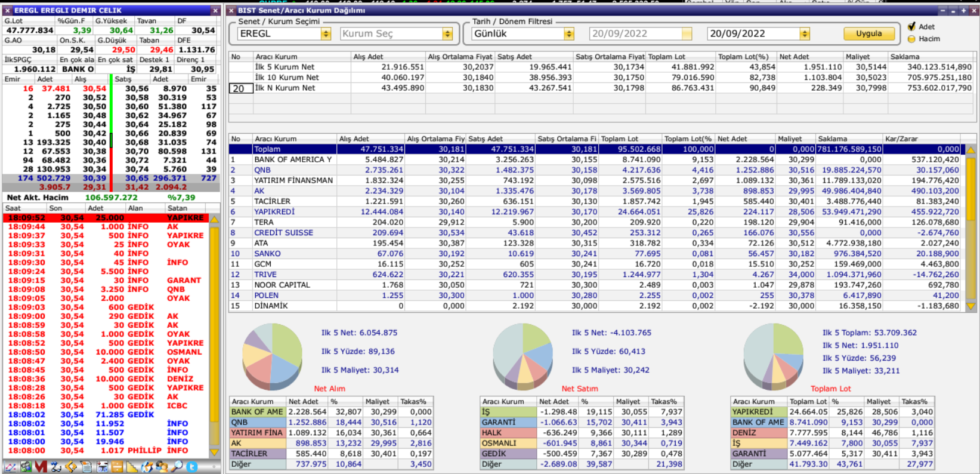The height and width of the screenshot is (474, 980).
Task: Open the Twitter bird icon
Action: 192,466
